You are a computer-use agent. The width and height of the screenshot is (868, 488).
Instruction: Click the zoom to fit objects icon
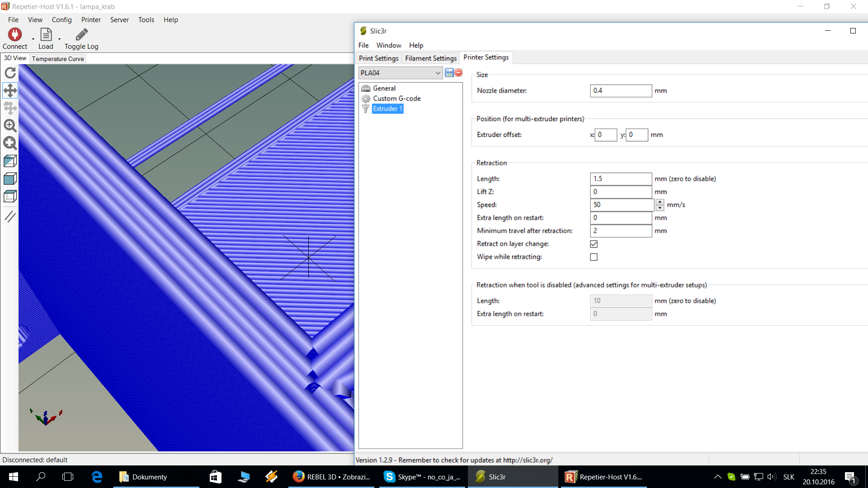[x=10, y=143]
